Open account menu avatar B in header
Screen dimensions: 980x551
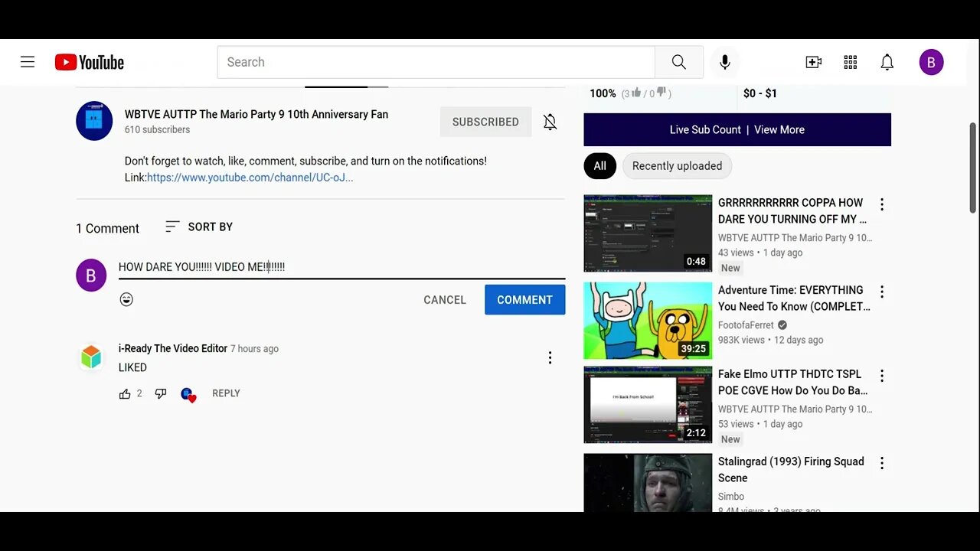point(932,63)
